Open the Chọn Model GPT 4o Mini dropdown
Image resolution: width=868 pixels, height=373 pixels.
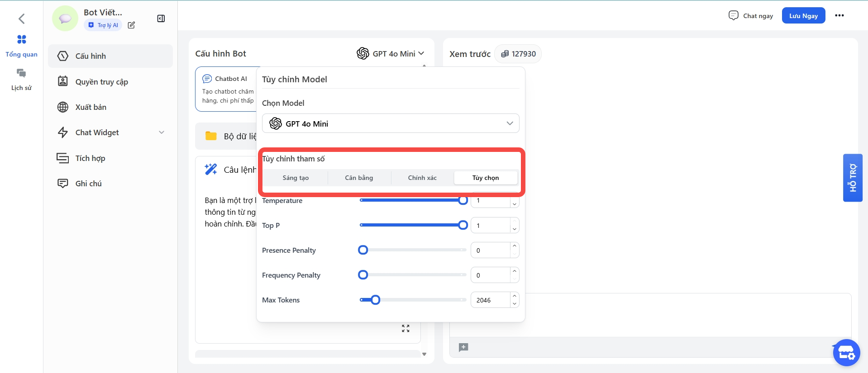390,123
